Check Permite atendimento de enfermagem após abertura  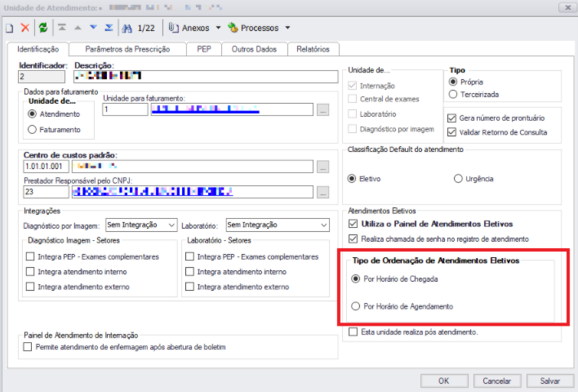coord(28,346)
